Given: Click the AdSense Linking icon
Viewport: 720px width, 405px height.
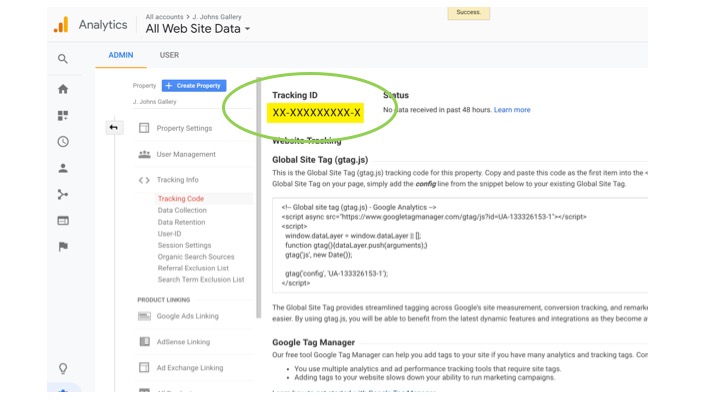Looking at the screenshot, I should 144,342.
